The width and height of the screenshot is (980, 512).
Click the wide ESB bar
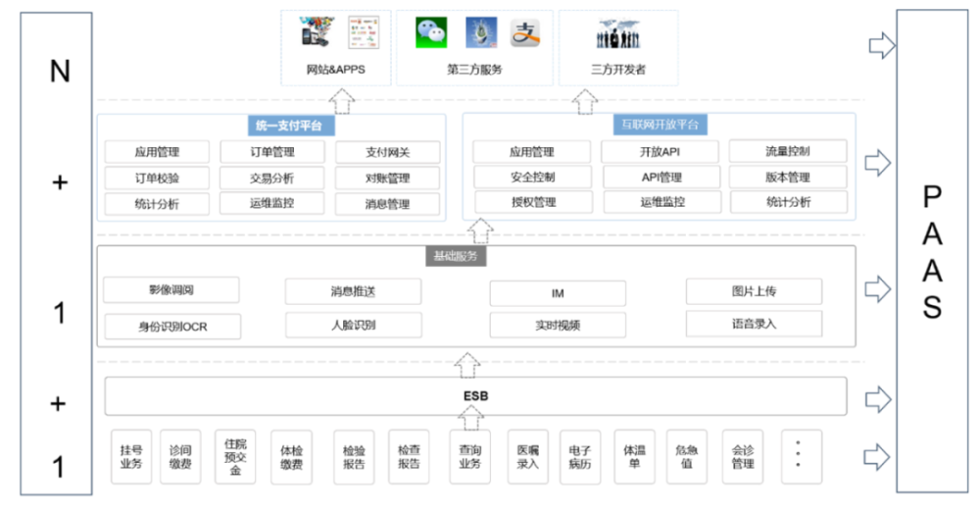(475, 396)
